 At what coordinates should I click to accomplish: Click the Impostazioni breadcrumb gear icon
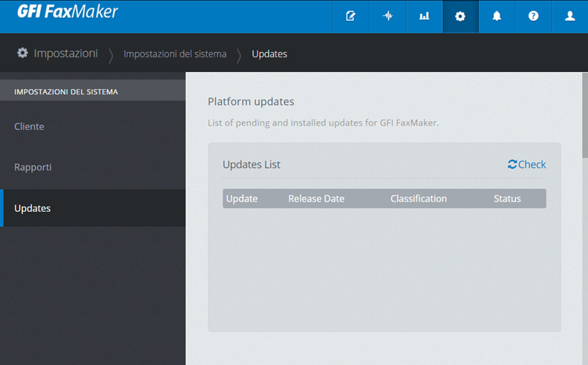click(x=22, y=53)
